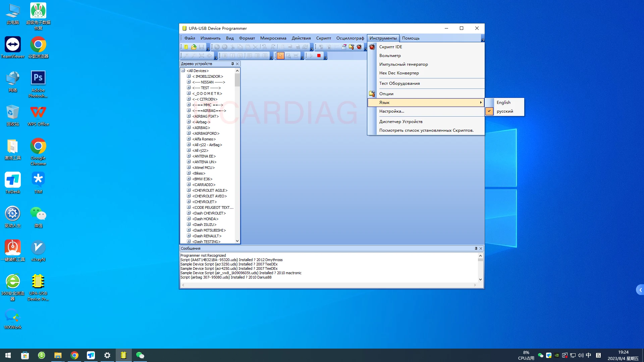Open the Микросхема menu

tap(273, 38)
